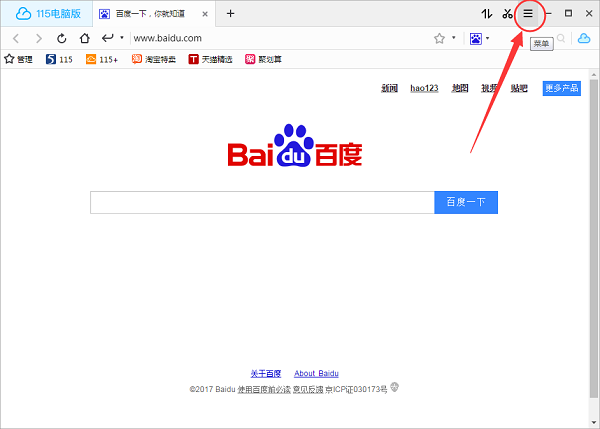The width and height of the screenshot is (600, 429).
Task: Select the 百度一下 browser tab
Action: coord(154,14)
